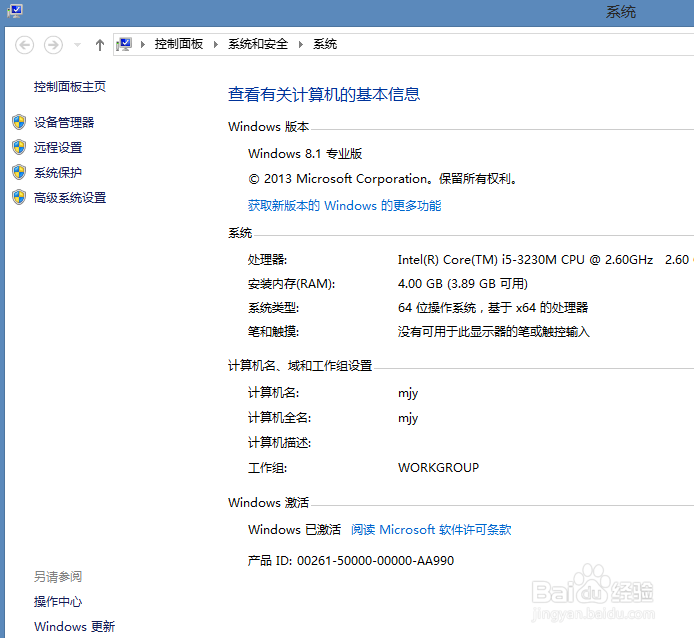694x638 pixels.
Task: Select 系统 in the address breadcrumb
Action: tap(324, 44)
